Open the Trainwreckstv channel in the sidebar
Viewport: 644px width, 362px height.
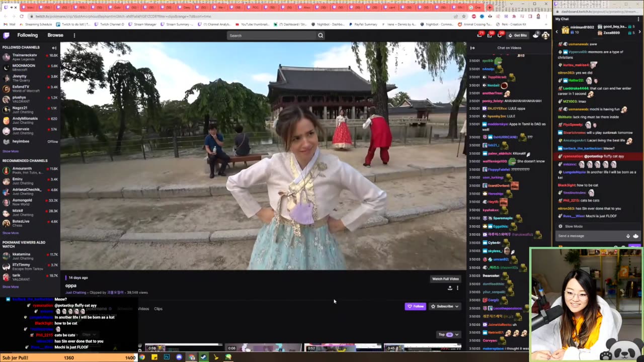tap(29, 57)
